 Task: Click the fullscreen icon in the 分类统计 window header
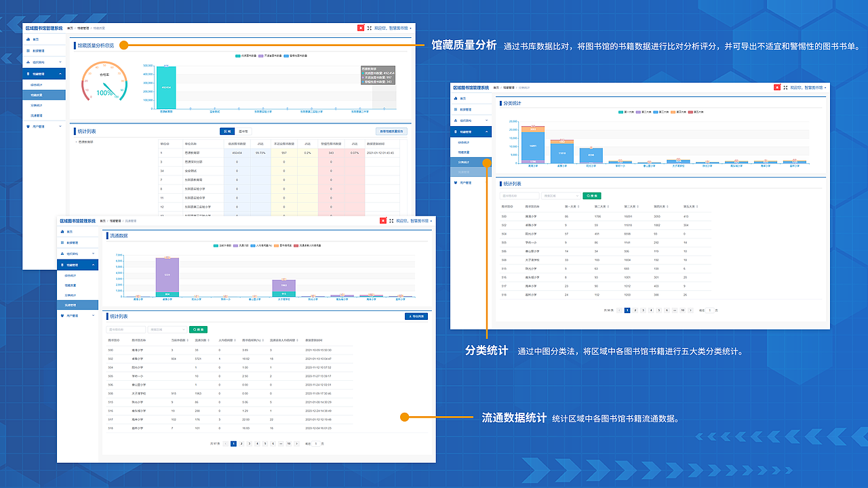click(x=785, y=87)
